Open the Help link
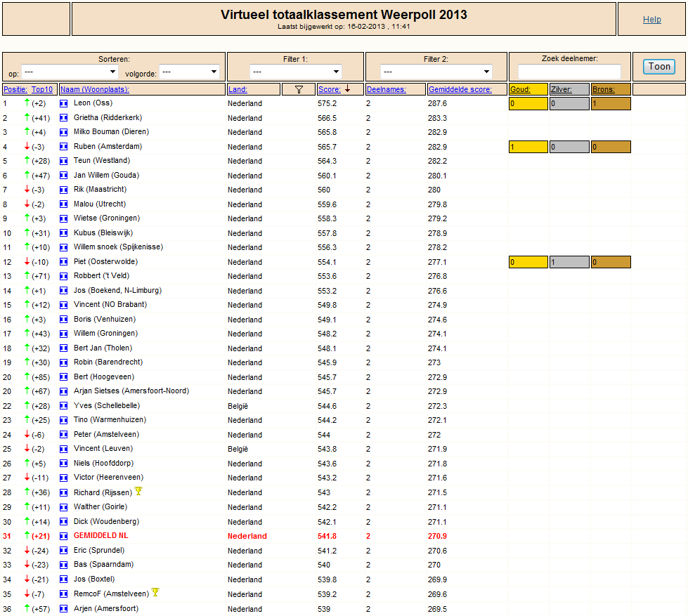The width and height of the screenshot is (688, 616). [651, 19]
